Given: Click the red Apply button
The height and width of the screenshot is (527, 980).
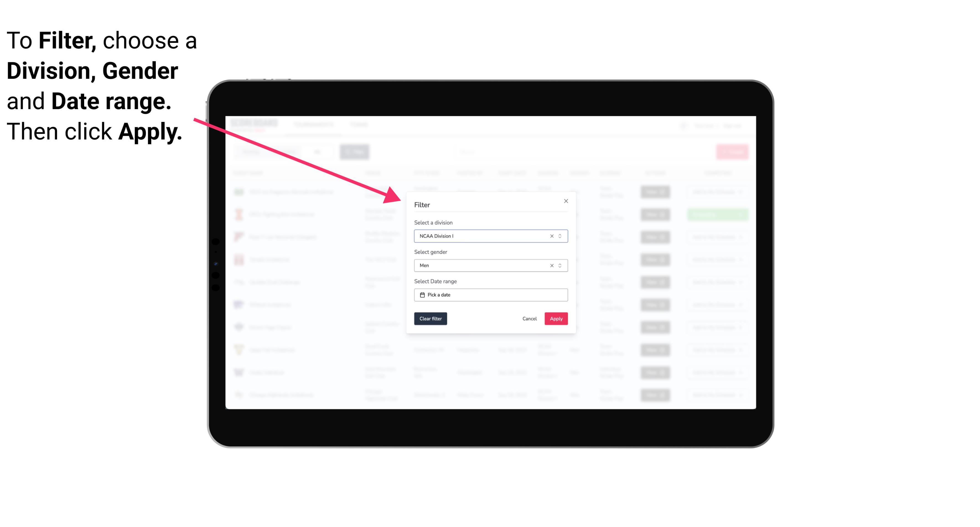Looking at the screenshot, I should (x=556, y=319).
